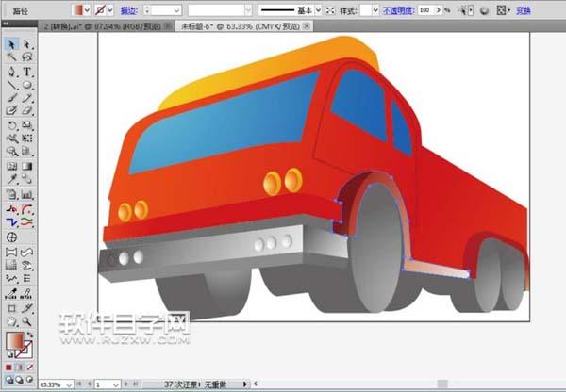Viewport: 566px width, 392px height.
Task: Click the control bar fill gradient swatch
Action: click(77, 10)
